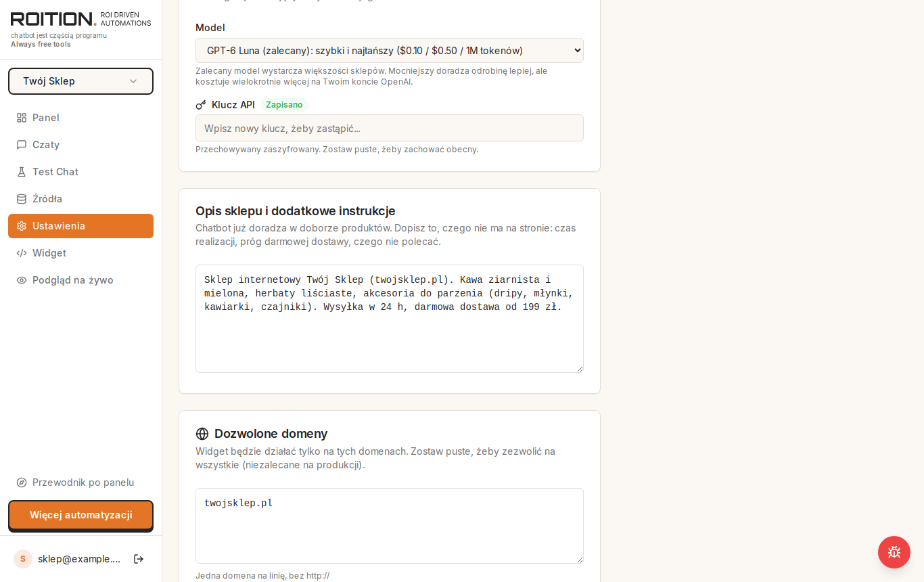The height and width of the screenshot is (582, 924).
Task: Open the Model dropdown showing GPT-6 Luna
Action: click(390, 51)
